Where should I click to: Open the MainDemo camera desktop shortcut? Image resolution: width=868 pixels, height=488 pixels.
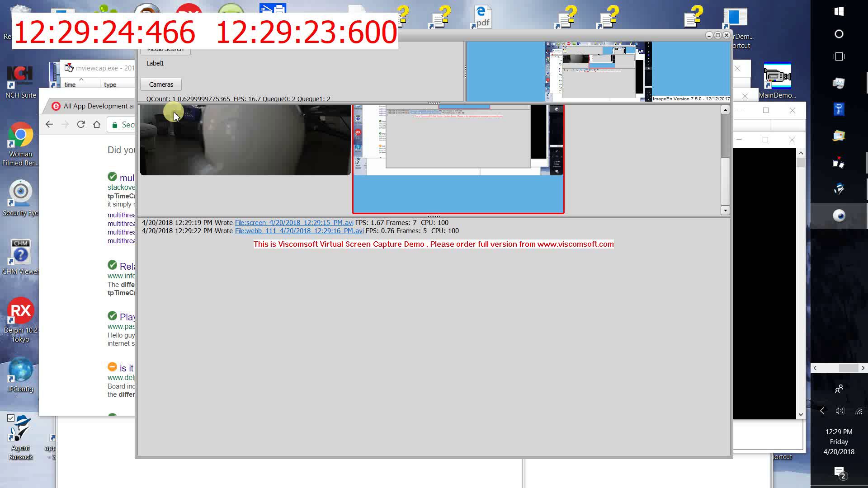pyautogui.click(x=777, y=81)
